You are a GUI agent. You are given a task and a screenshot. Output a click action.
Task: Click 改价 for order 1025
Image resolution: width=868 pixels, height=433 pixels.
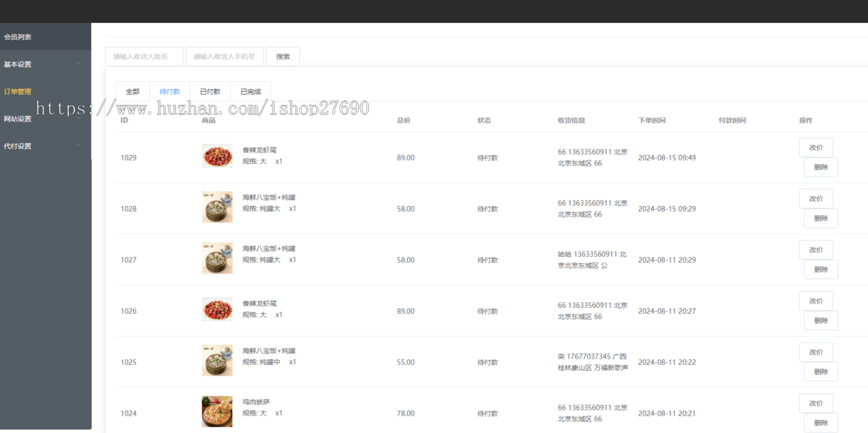tap(816, 352)
